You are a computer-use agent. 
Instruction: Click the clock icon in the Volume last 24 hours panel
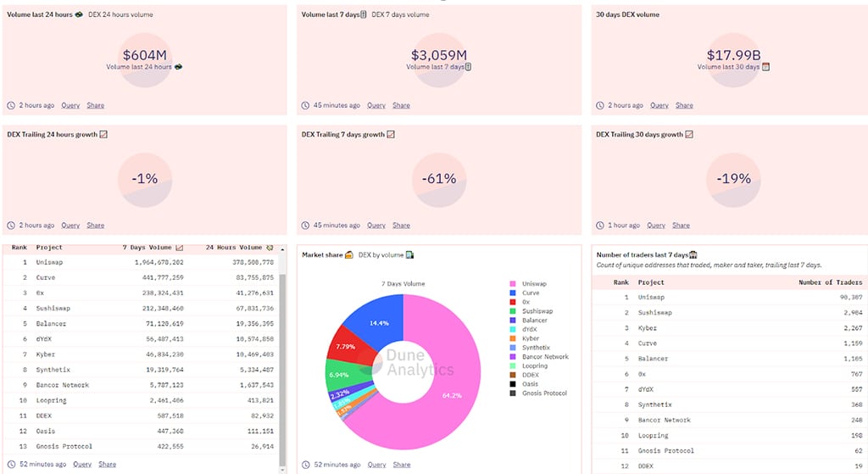(11, 105)
